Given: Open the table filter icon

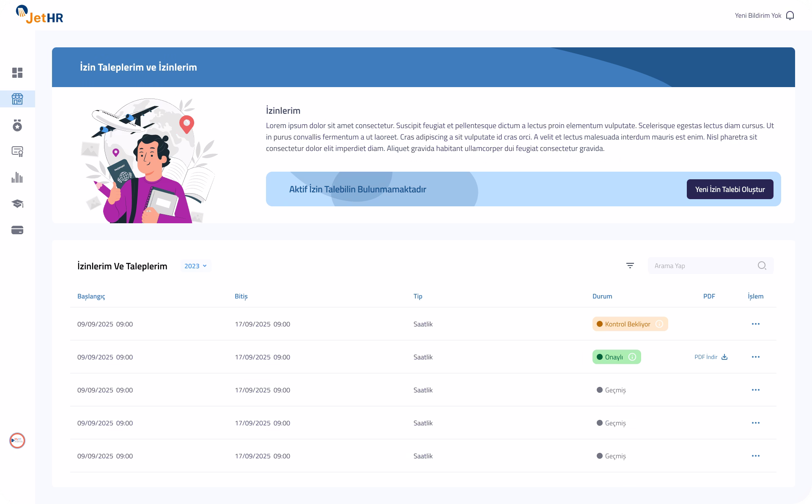Looking at the screenshot, I should coord(630,266).
